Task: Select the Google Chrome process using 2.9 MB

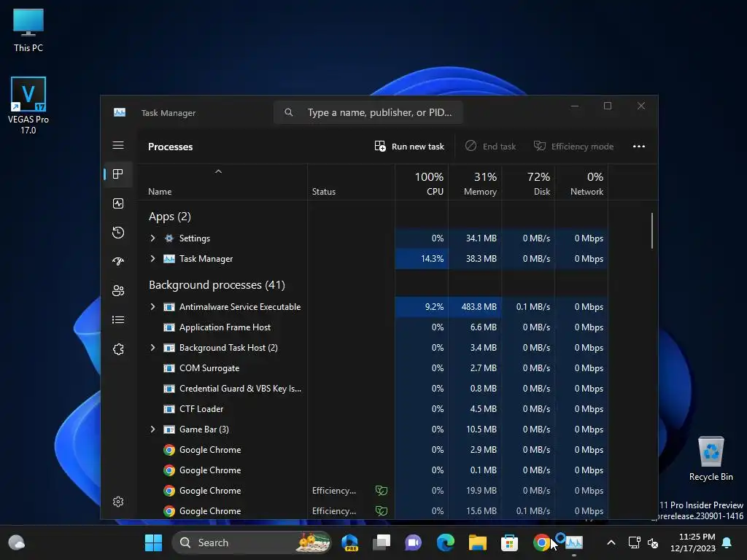Action: [210, 449]
